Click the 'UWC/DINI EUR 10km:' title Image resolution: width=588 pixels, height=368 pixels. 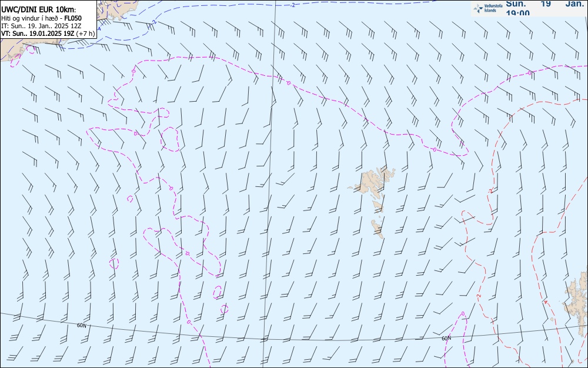tap(39, 10)
